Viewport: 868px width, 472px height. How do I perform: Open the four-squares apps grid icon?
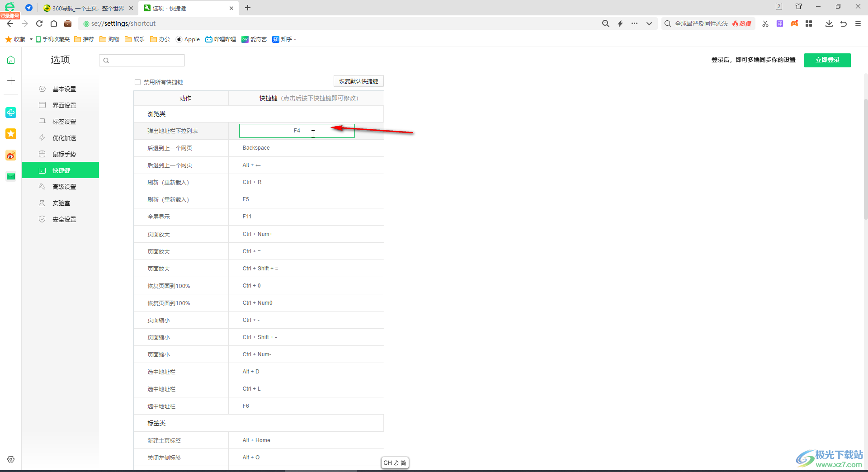[809, 24]
